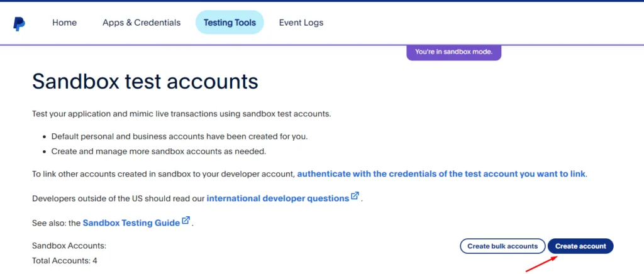
Task: Click external-link icon beside Sandbox Testing Guide
Action: (x=186, y=220)
